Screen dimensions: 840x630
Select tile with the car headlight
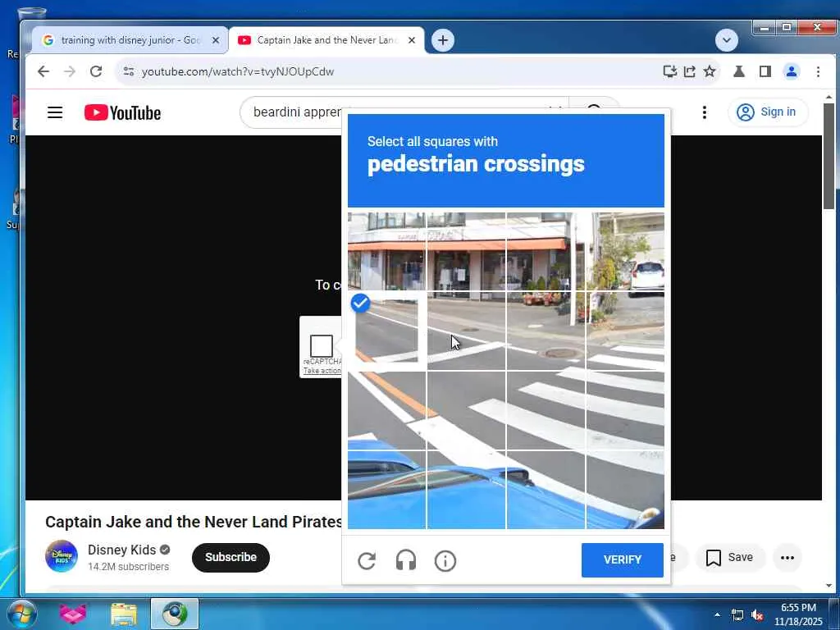pos(626,491)
